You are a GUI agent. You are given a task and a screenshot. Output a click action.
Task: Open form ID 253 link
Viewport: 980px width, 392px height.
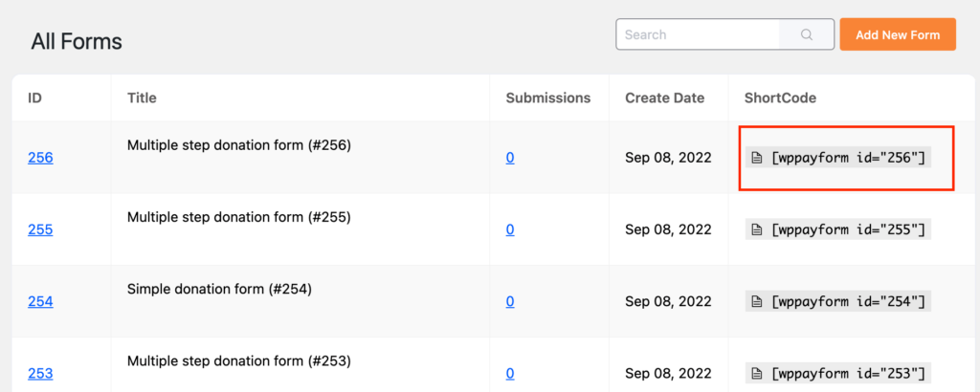pos(40,374)
